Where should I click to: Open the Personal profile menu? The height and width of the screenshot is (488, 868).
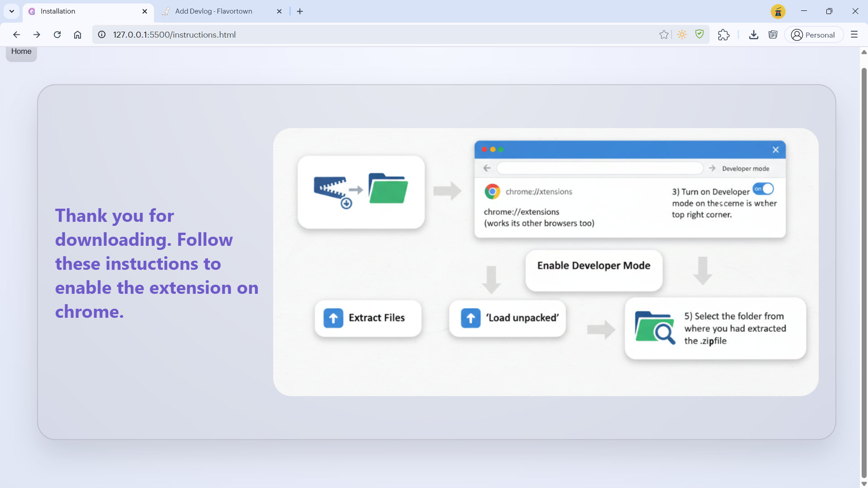click(x=813, y=35)
